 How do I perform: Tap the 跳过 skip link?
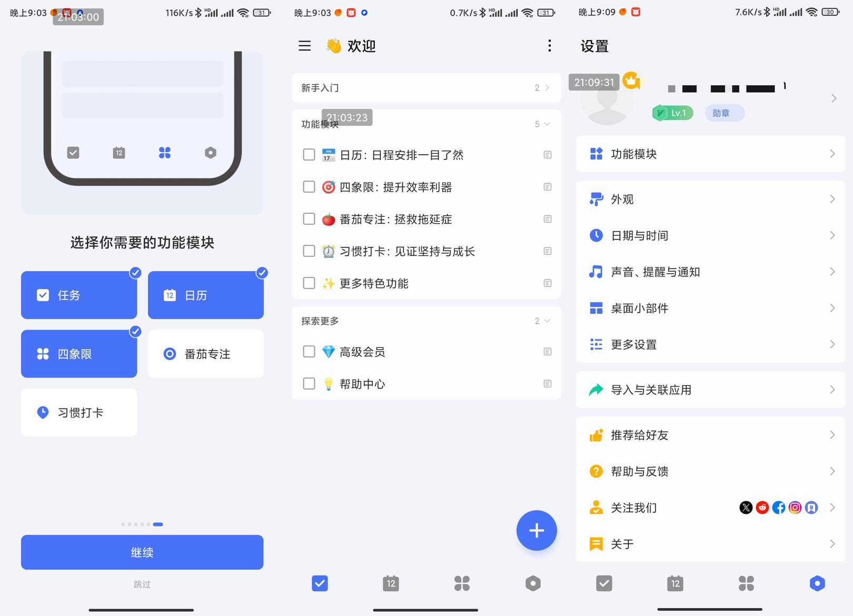click(142, 584)
